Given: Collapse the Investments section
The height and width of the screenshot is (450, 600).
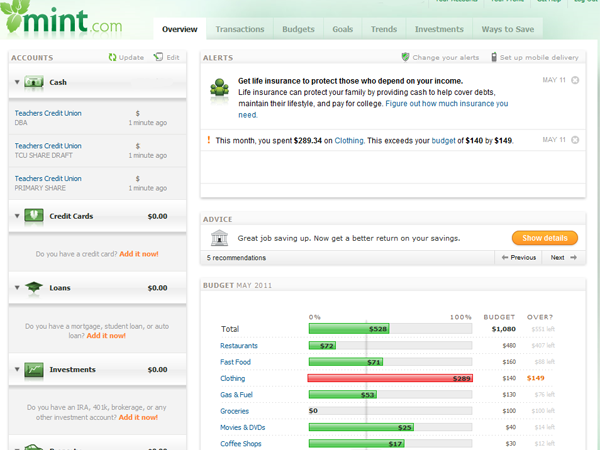Looking at the screenshot, I should [x=17, y=369].
